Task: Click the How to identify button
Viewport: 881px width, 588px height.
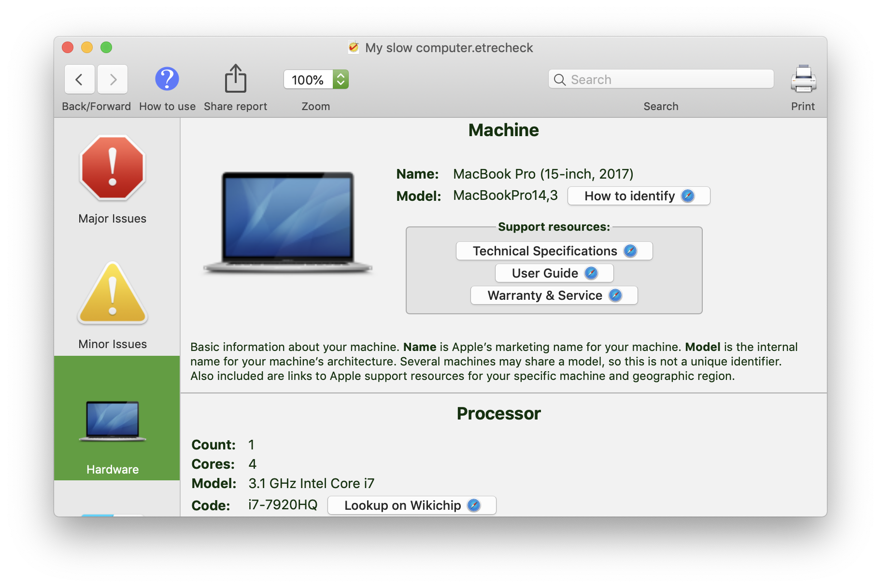Action: (639, 196)
